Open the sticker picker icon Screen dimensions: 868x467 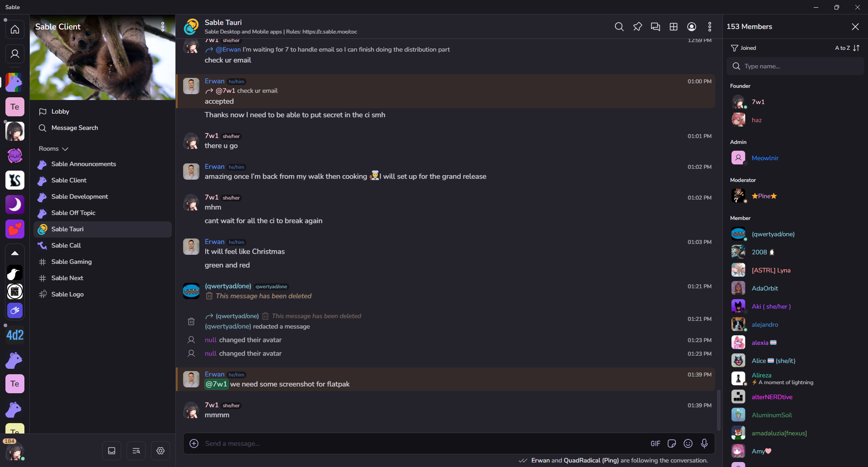coord(672,443)
